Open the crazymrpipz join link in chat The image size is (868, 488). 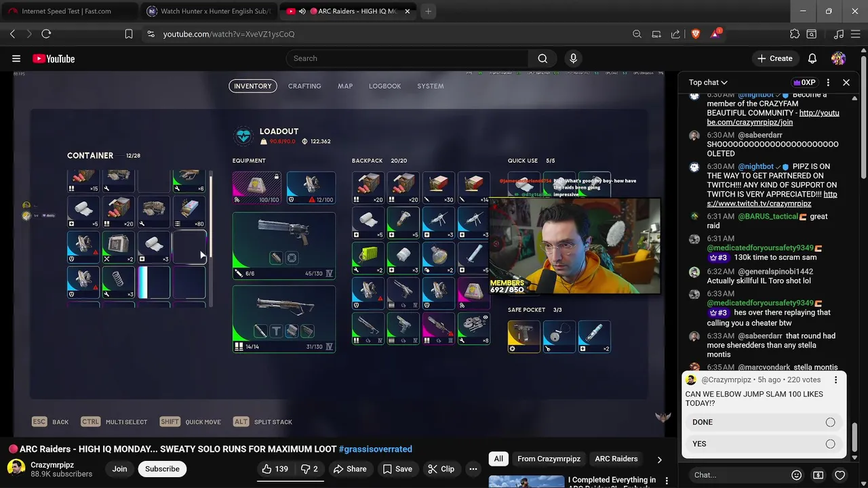773,118
